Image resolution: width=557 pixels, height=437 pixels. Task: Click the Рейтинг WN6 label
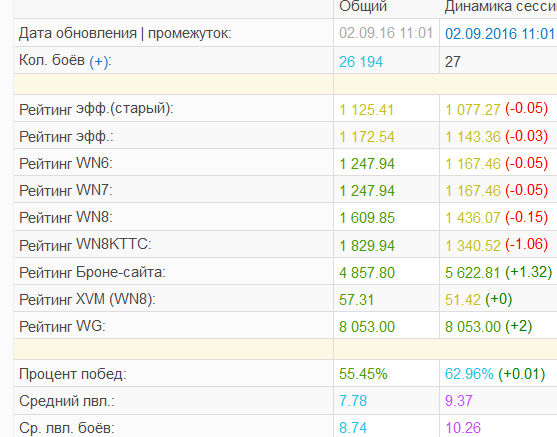coord(66,163)
